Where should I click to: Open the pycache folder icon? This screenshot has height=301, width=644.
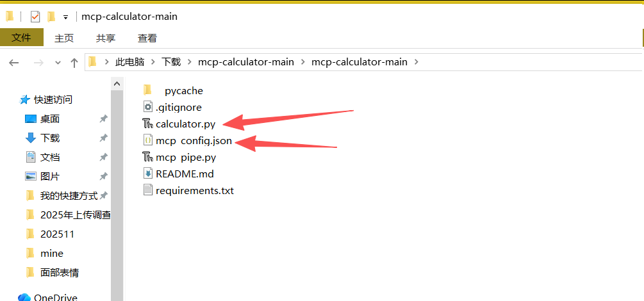click(x=148, y=90)
